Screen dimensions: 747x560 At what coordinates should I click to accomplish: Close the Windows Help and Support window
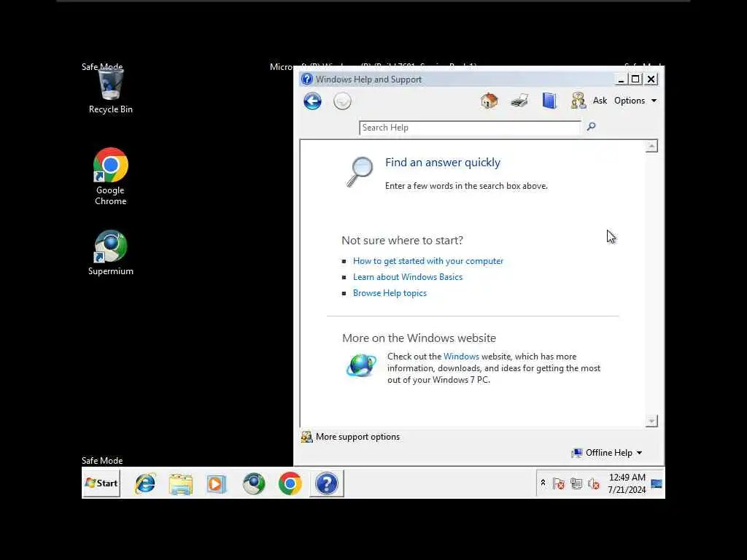coord(651,79)
